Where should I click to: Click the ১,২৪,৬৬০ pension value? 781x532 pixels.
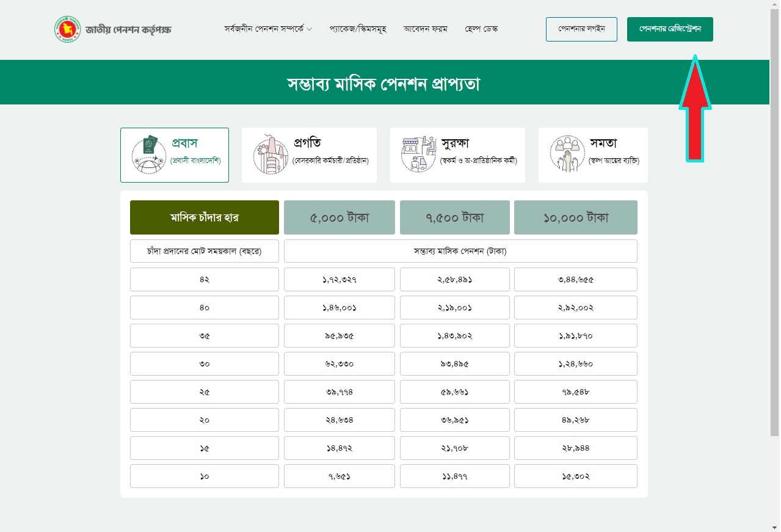pos(576,363)
